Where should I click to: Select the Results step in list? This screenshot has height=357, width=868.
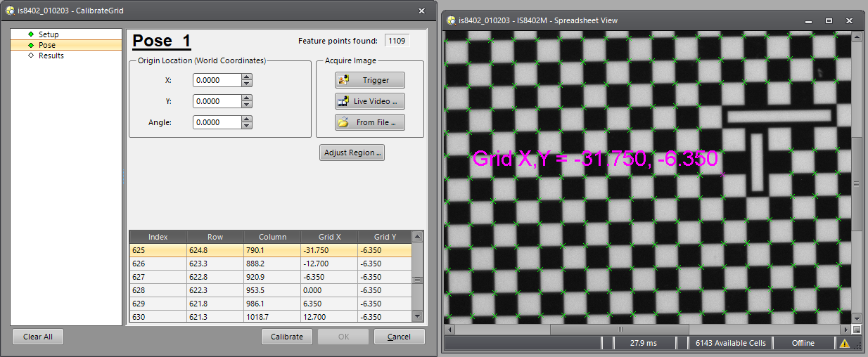tap(51, 56)
